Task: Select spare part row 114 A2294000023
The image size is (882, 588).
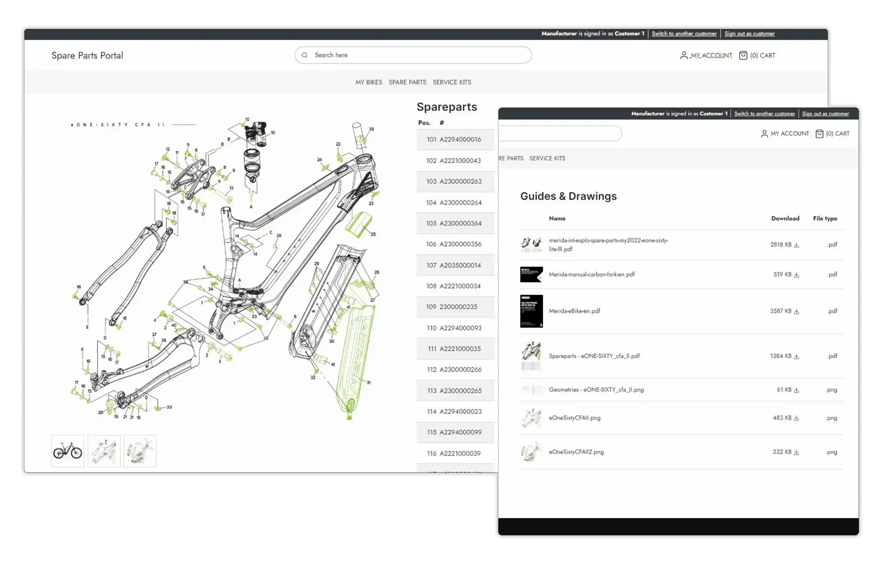Action: 455,412
